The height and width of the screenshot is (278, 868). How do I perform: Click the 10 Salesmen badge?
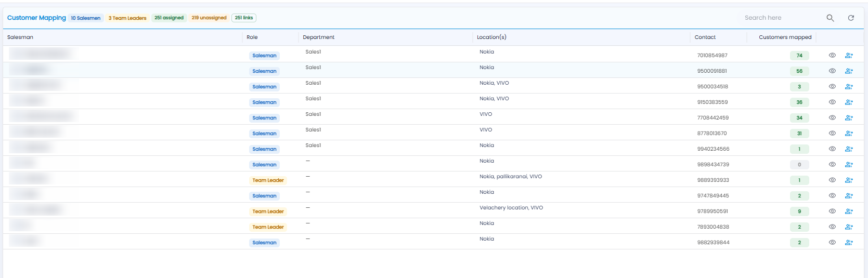86,18
